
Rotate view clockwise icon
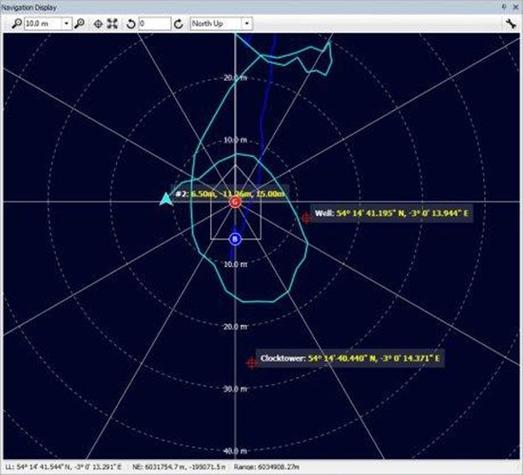(x=178, y=24)
